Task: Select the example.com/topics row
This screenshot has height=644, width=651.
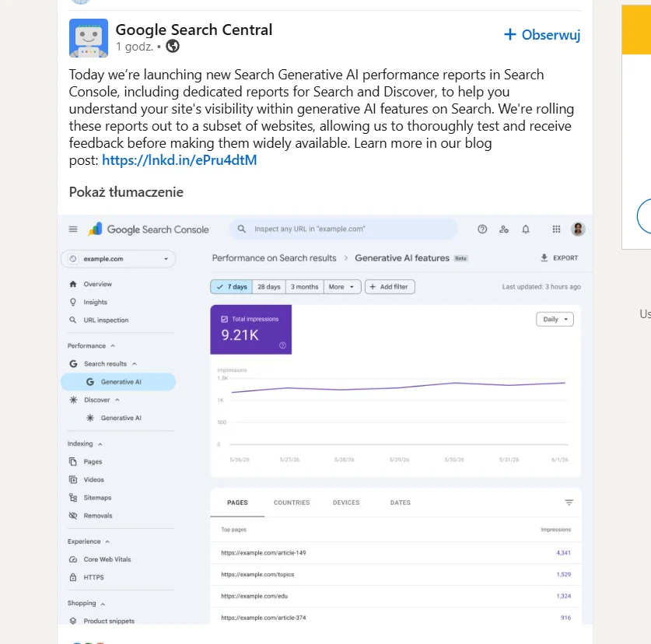Action: point(396,574)
